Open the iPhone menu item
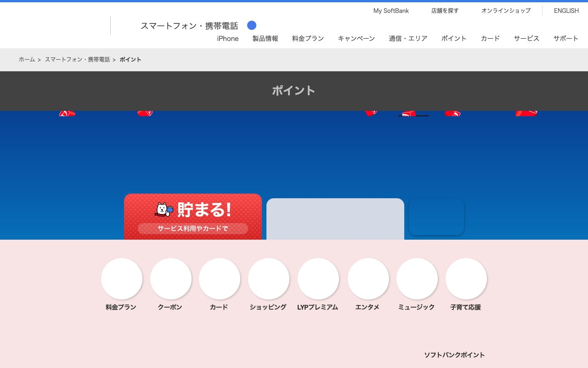 coord(228,39)
